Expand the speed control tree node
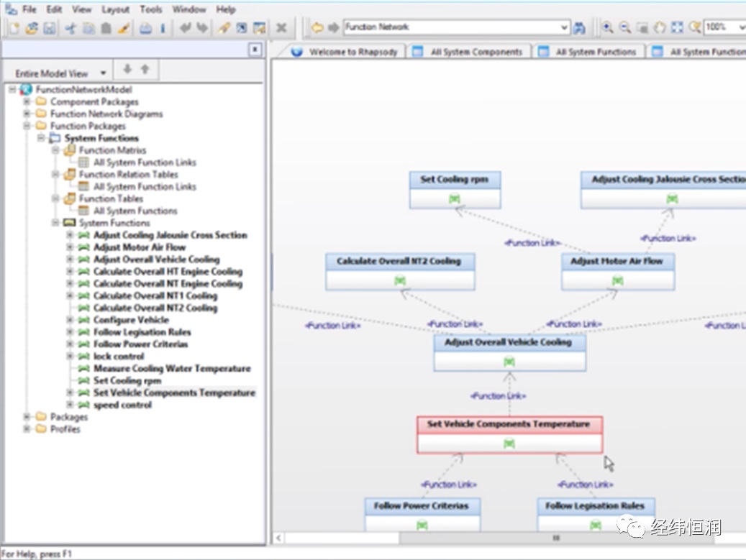The width and height of the screenshot is (746, 560). click(x=70, y=405)
